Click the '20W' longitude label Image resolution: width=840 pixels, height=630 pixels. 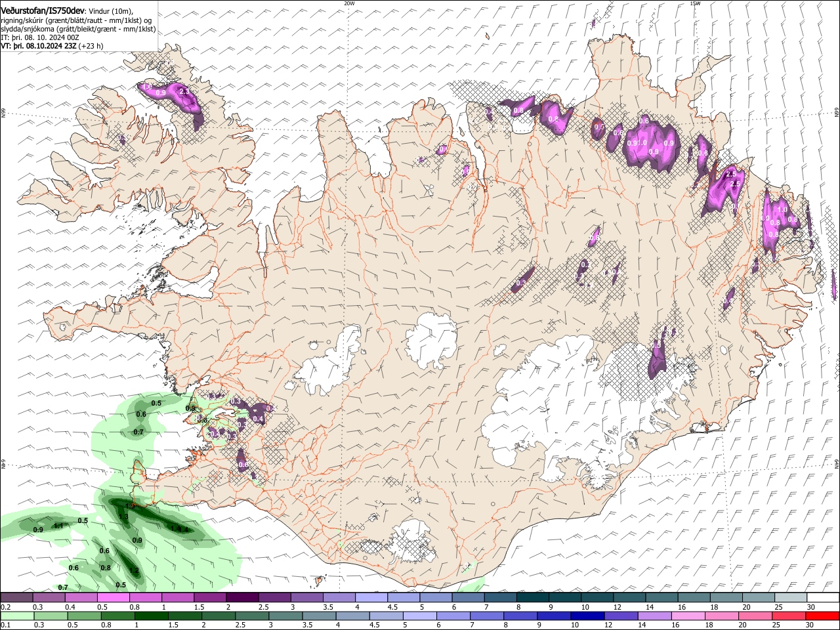pos(349,3)
